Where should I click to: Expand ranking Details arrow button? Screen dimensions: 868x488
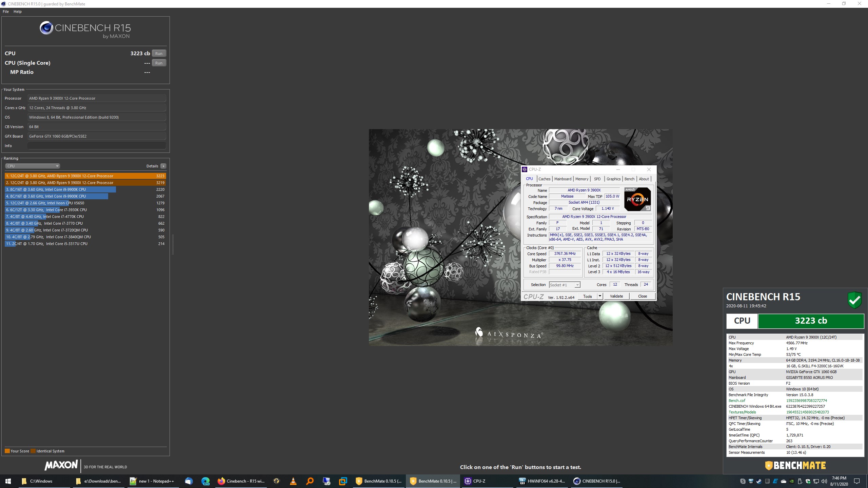pyautogui.click(x=163, y=166)
